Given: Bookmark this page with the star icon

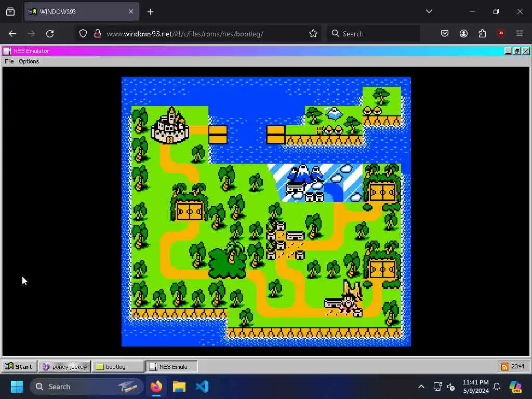Looking at the screenshot, I should [313, 34].
